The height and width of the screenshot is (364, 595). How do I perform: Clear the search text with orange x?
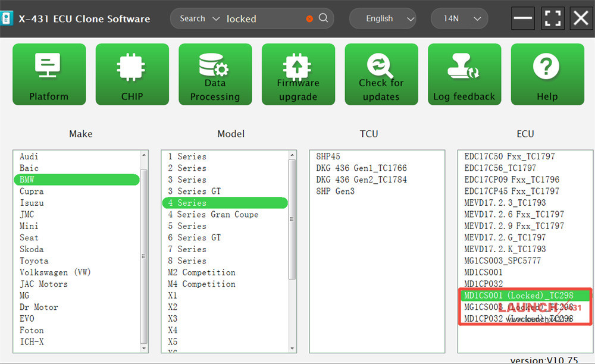309,18
